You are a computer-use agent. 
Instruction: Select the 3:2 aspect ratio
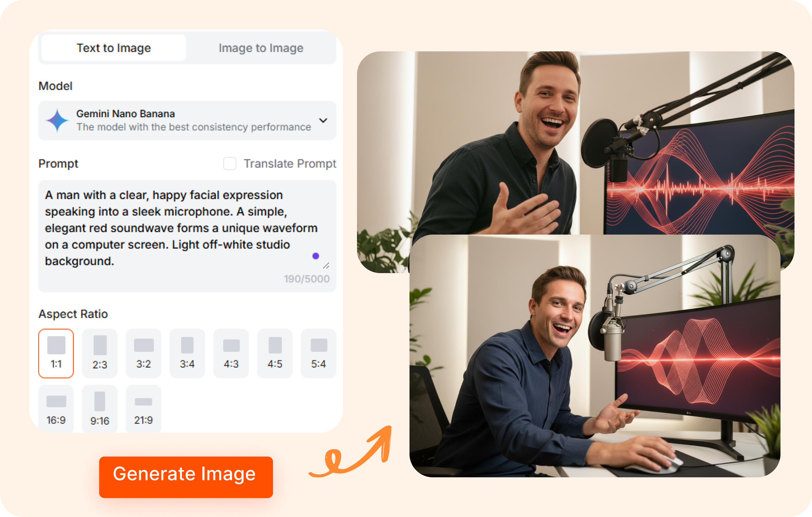[x=143, y=353]
